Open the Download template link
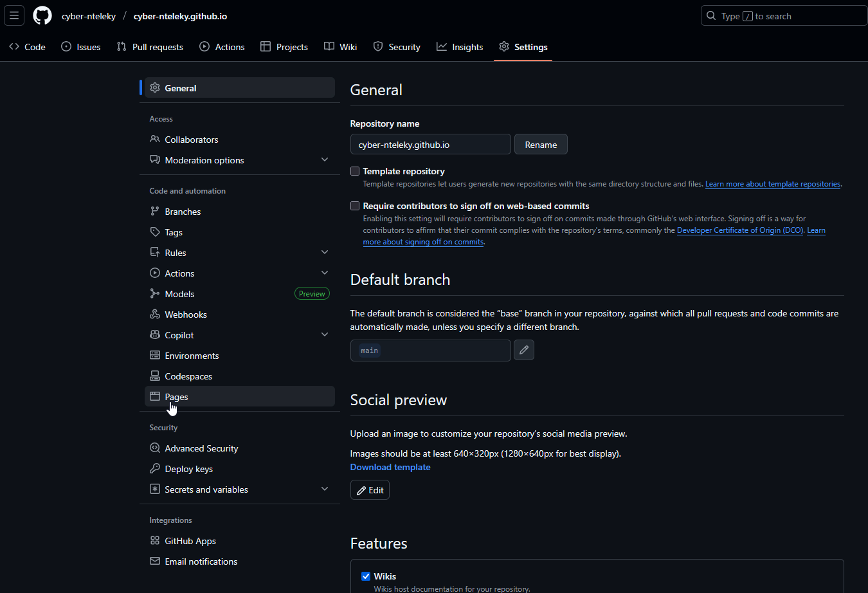 [390, 467]
